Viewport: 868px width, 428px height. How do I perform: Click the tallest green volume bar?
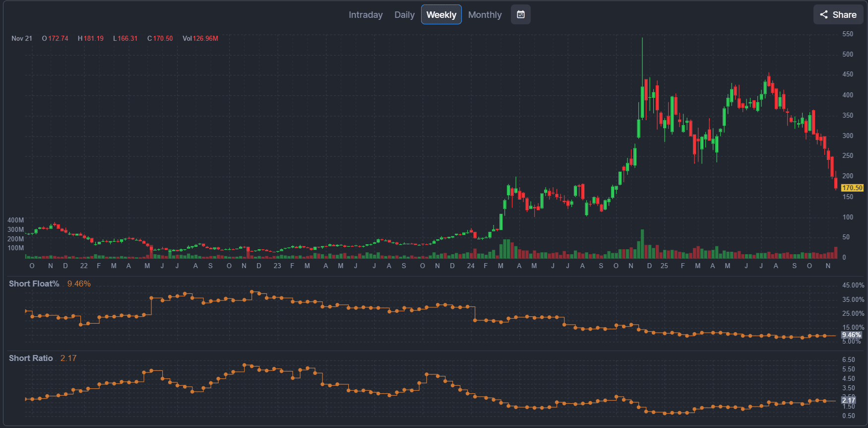point(642,244)
